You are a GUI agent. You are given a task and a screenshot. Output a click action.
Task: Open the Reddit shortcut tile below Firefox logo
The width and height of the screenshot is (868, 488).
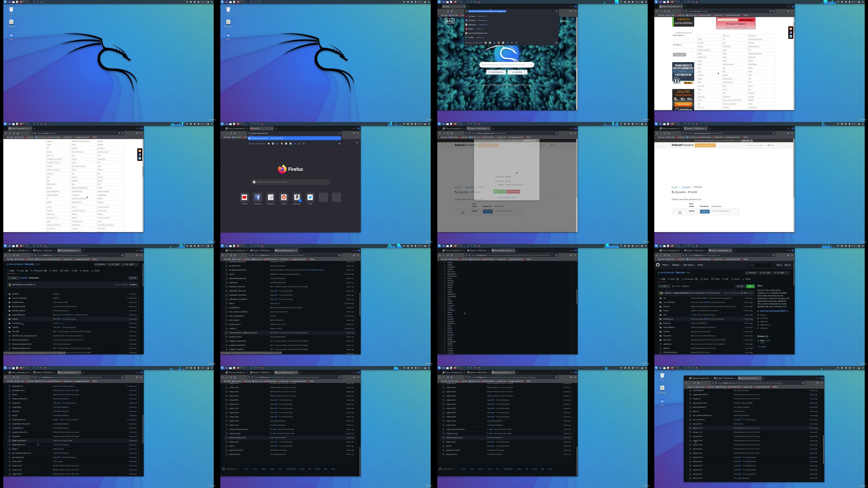[x=284, y=197]
